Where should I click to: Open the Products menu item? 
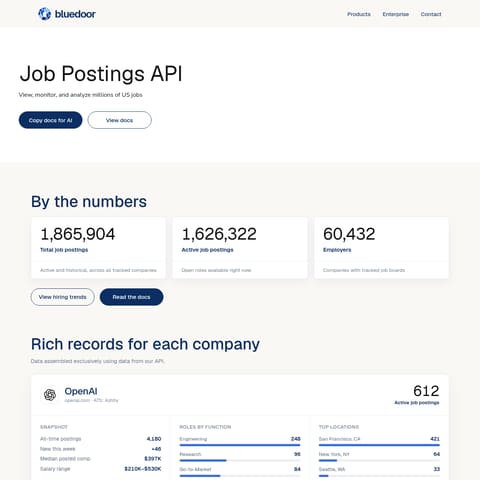pos(359,14)
